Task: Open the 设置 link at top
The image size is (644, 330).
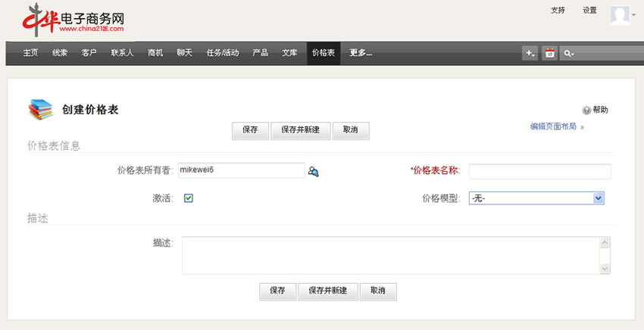Action: point(589,11)
